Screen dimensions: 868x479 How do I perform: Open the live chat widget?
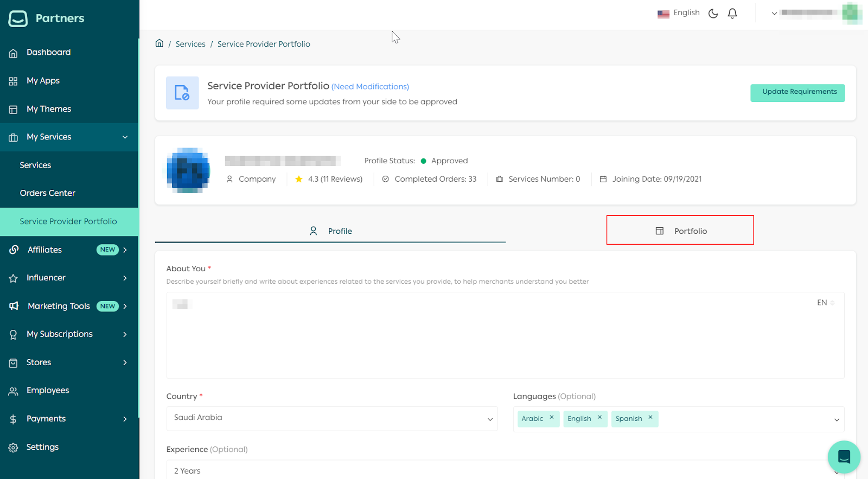click(x=844, y=457)
